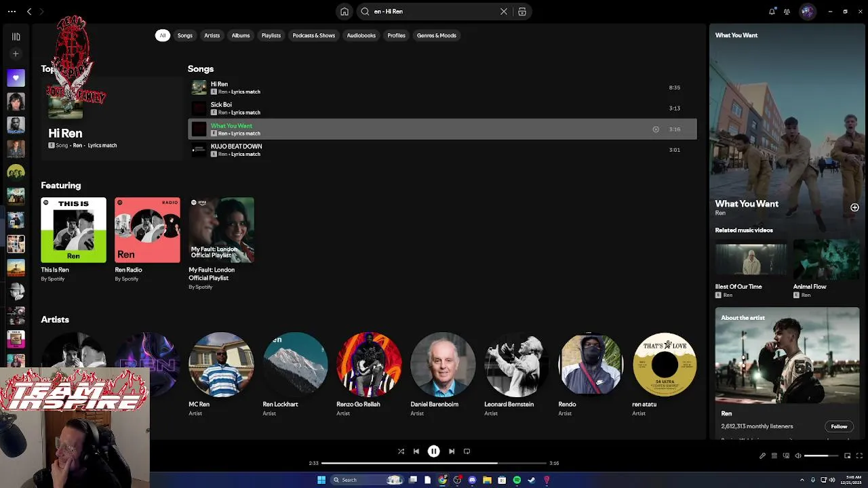
Task: Open Browse icon beside the search bar
Action: click(521, 12)
